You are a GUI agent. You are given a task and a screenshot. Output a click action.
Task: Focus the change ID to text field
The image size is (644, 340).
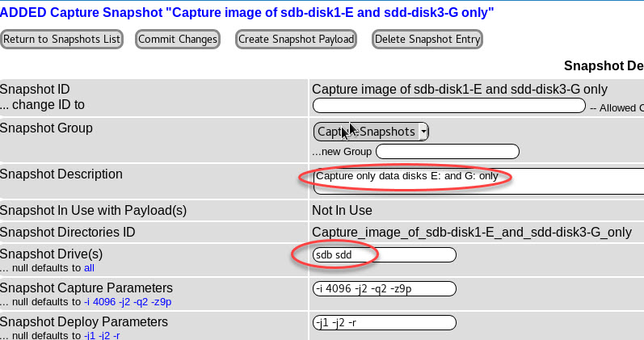point(448,106)
